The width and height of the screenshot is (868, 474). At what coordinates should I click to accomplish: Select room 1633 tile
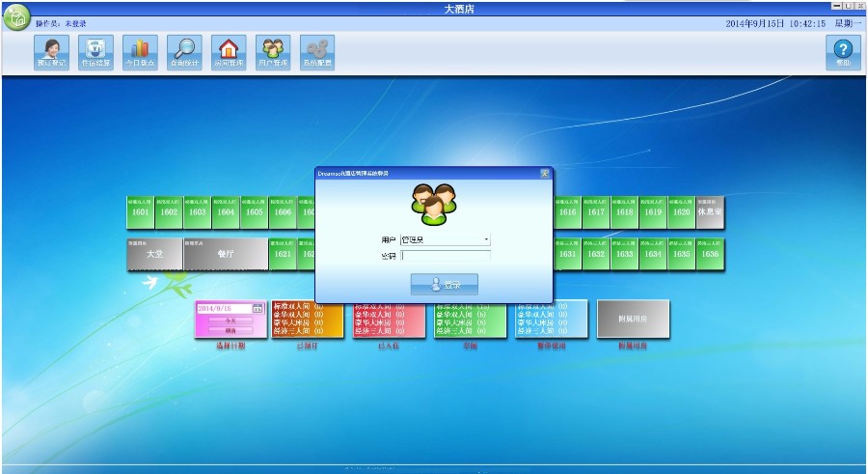(624, 254)
